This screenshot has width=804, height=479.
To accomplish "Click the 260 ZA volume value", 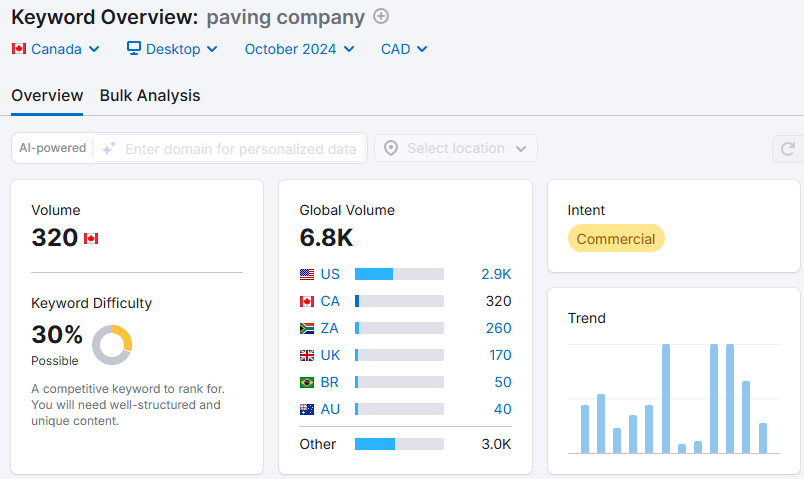I will 498,328.
